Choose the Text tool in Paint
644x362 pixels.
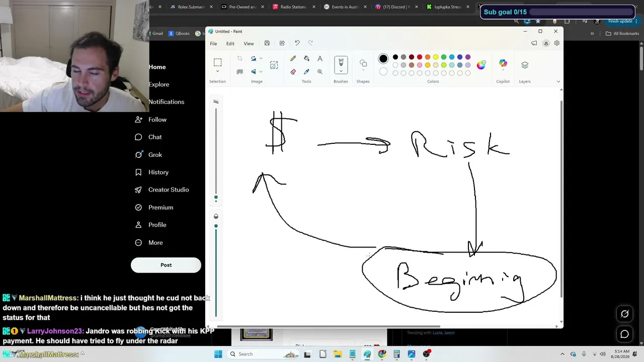point(320,59)
